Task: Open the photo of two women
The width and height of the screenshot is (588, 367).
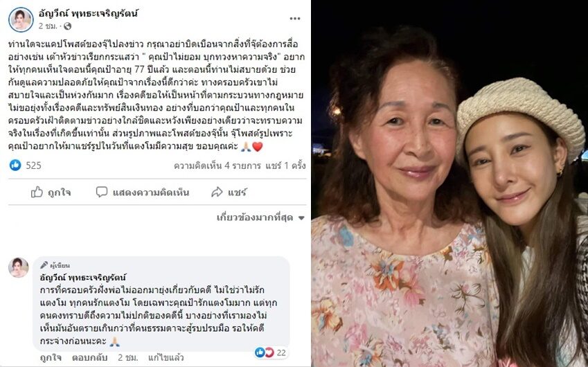Action: [x=449, y=183]
